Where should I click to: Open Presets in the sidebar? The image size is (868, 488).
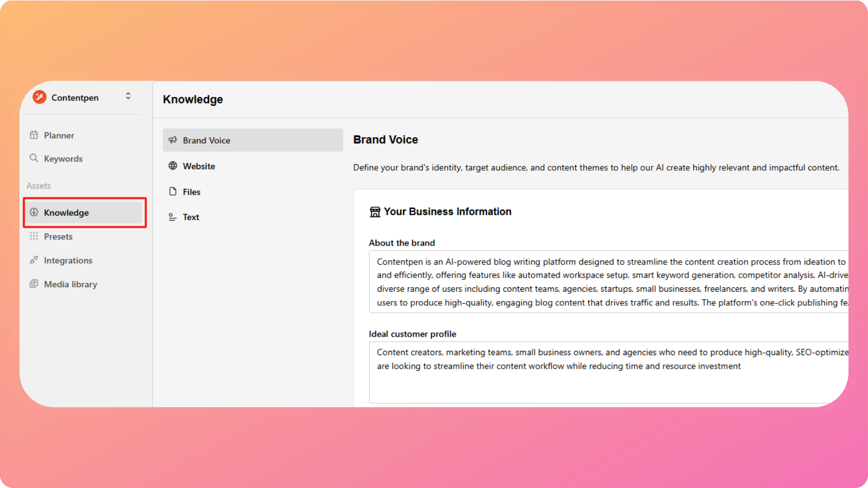(x=58, y=237)
